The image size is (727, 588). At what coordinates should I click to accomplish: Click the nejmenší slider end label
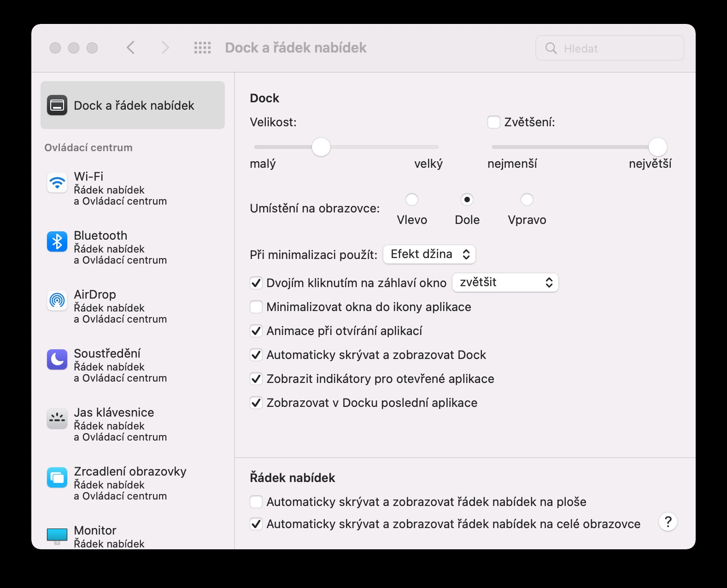(512, 164)
